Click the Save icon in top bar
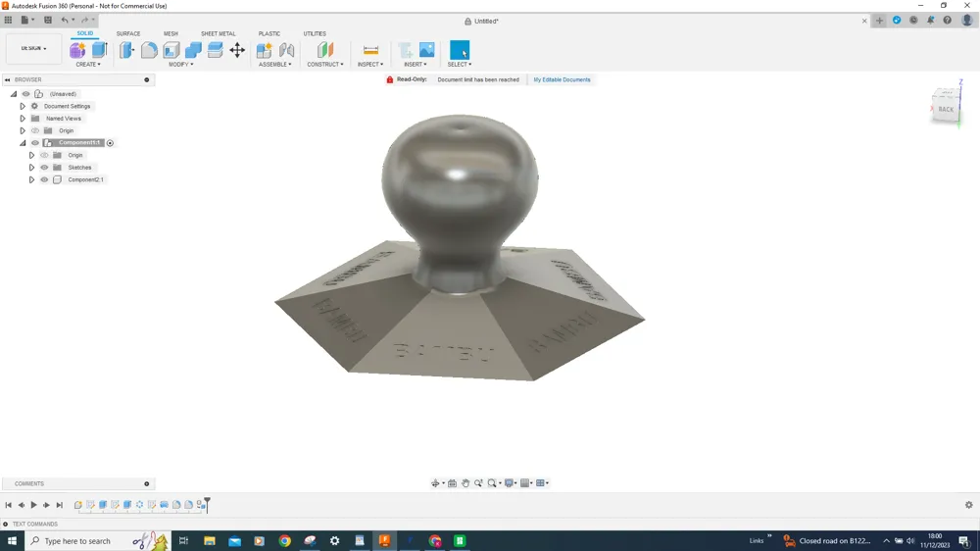This screenshot has height=551, width=980. pos(48,20)
